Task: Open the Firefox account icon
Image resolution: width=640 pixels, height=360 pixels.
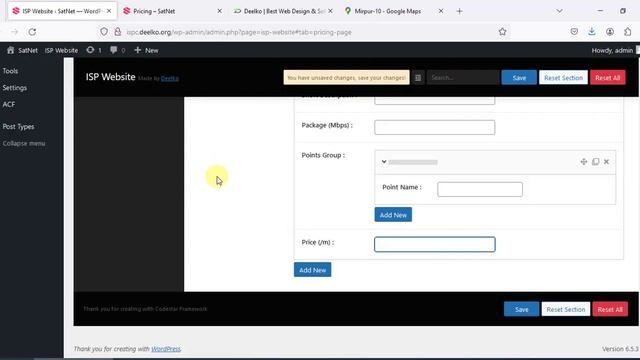Action: [x=610, y=31]
